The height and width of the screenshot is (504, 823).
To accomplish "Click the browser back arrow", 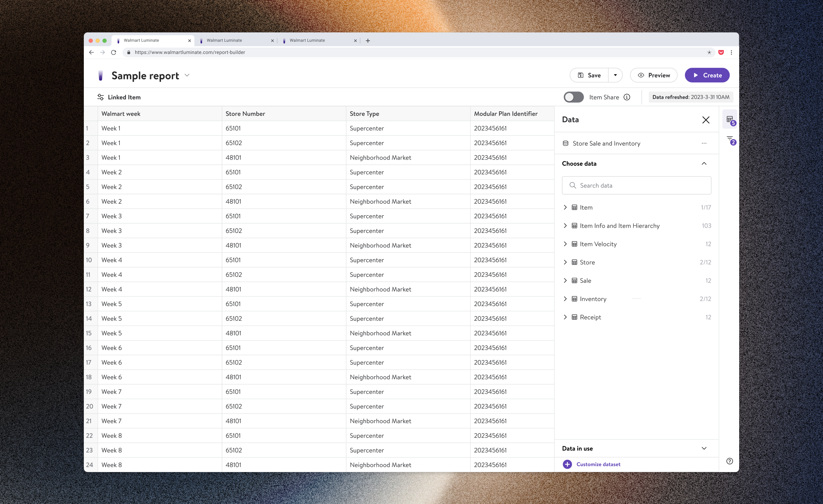I will (91, 52).
